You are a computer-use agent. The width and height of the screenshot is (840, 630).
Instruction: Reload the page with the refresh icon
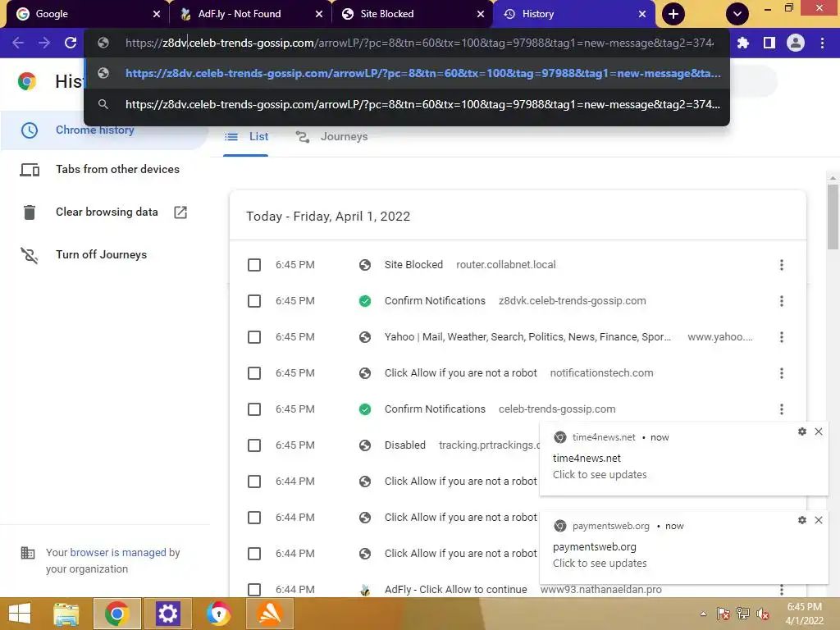tap(71, 43)
